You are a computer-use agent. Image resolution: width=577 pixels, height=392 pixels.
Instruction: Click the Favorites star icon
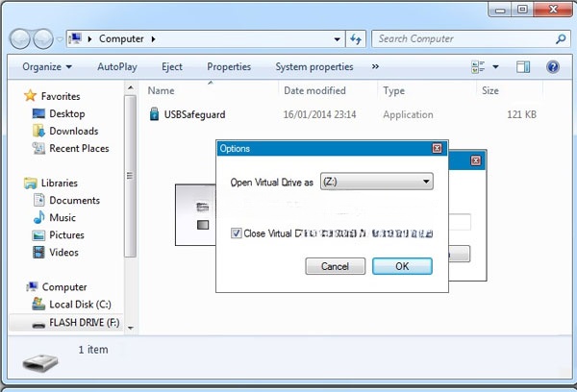coord(30,96)
